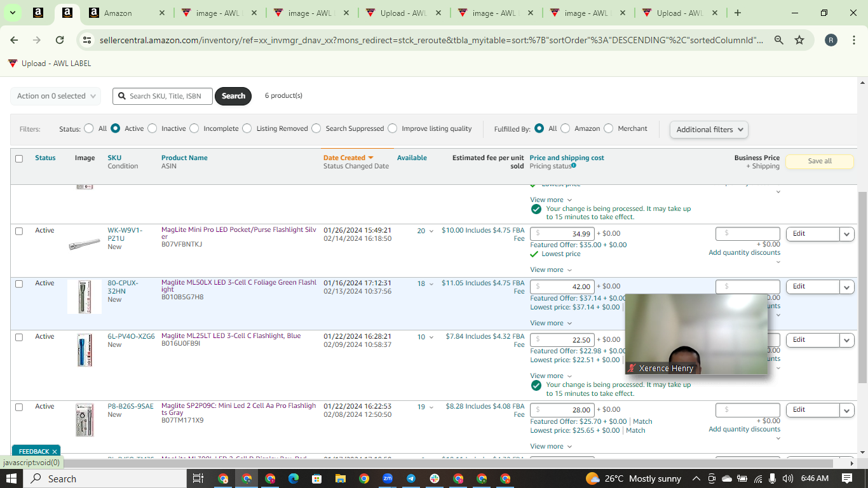
Task: Select the checkbox for SKU WK-W9V1-PZ1U row
Action: tap(19, 231)
